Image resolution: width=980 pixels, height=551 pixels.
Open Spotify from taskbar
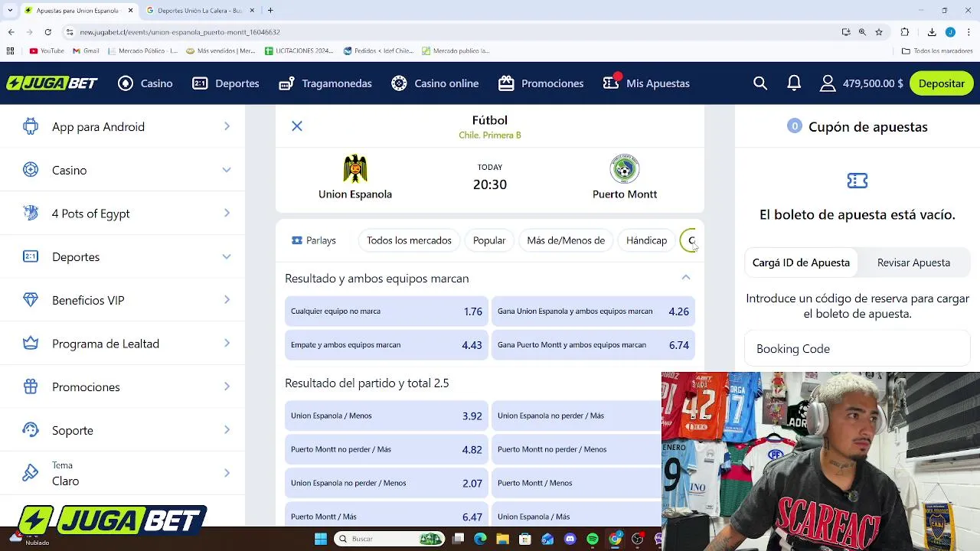(593, 540)
